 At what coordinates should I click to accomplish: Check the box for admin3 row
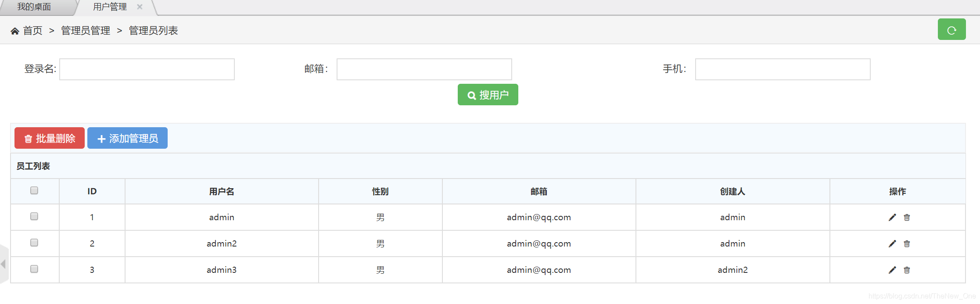(x=34, y=269)
